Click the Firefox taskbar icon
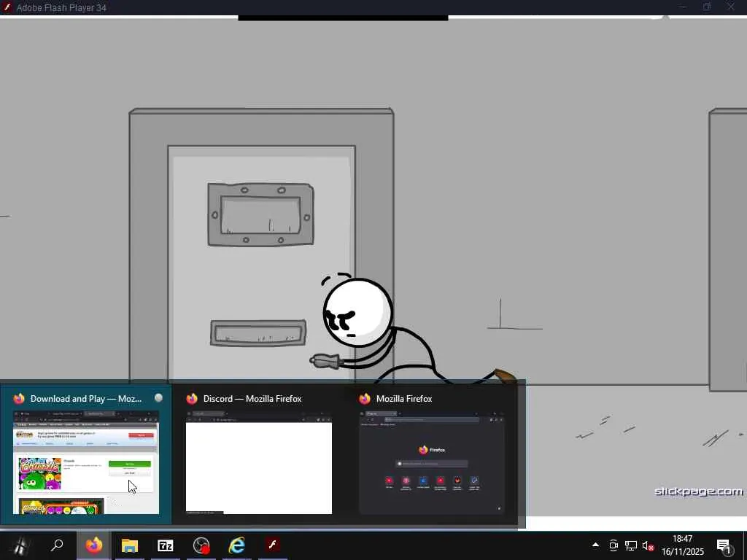The width and height of the screenshot is (747, 560). (x=94, y=545)
